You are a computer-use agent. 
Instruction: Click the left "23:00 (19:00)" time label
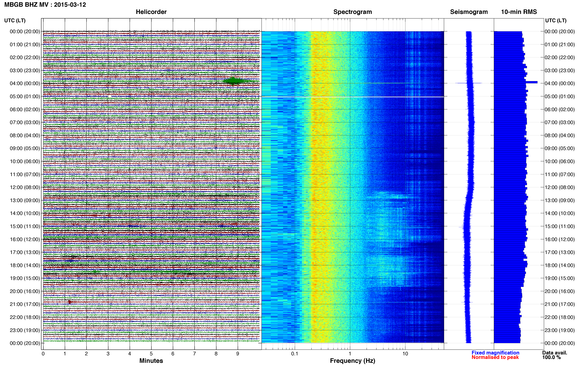click(x=25, y=330)
